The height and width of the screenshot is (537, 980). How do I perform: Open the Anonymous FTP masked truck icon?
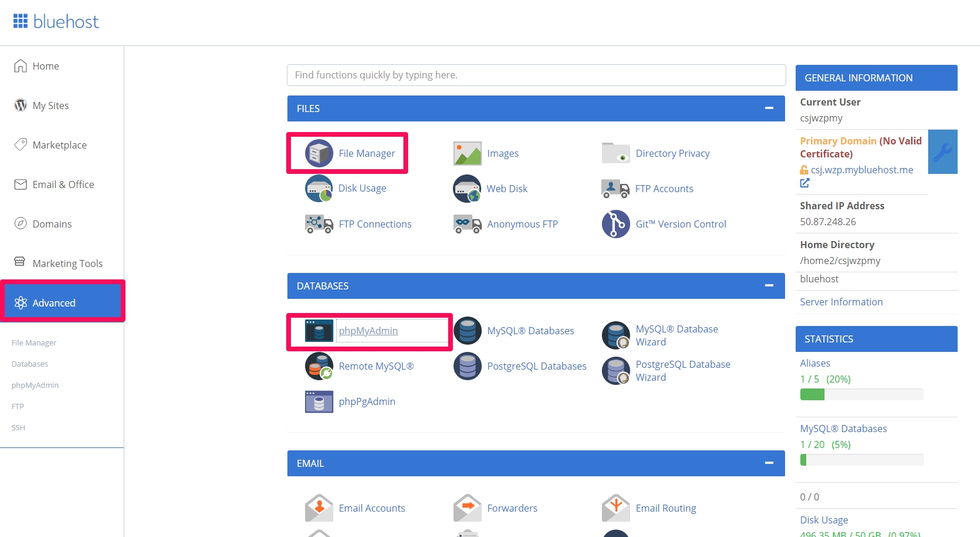coord(468,224)
